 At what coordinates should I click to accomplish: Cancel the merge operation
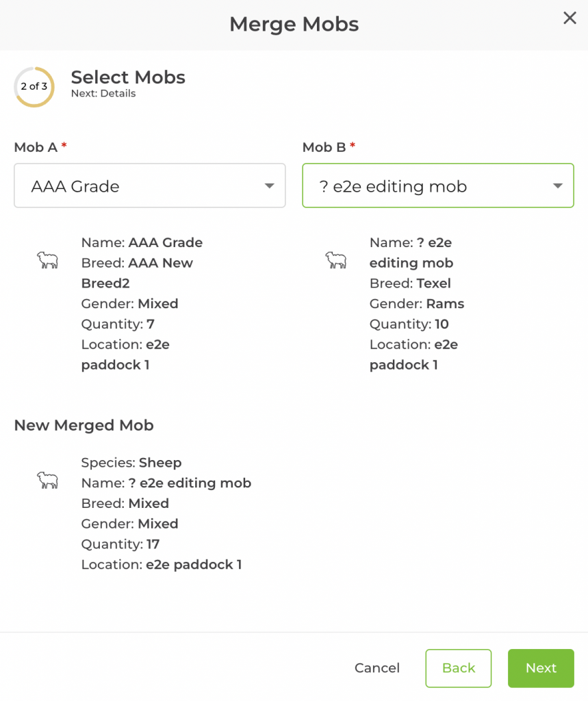377,668
